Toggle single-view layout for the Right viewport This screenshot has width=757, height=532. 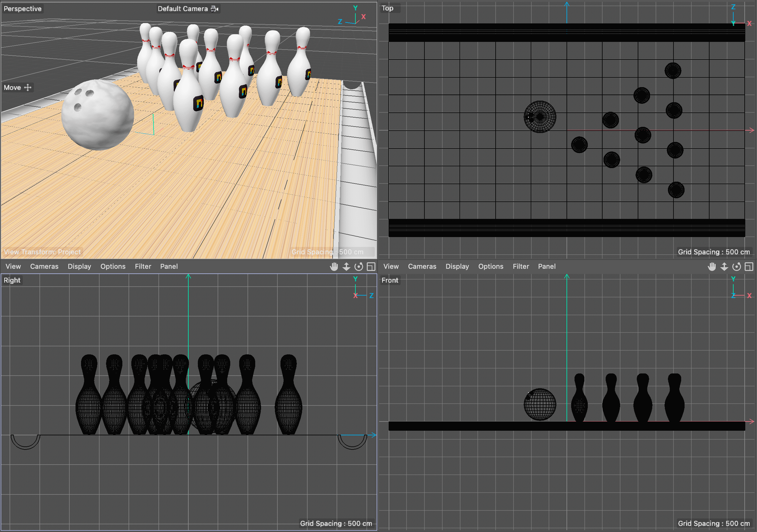point(370,267)
